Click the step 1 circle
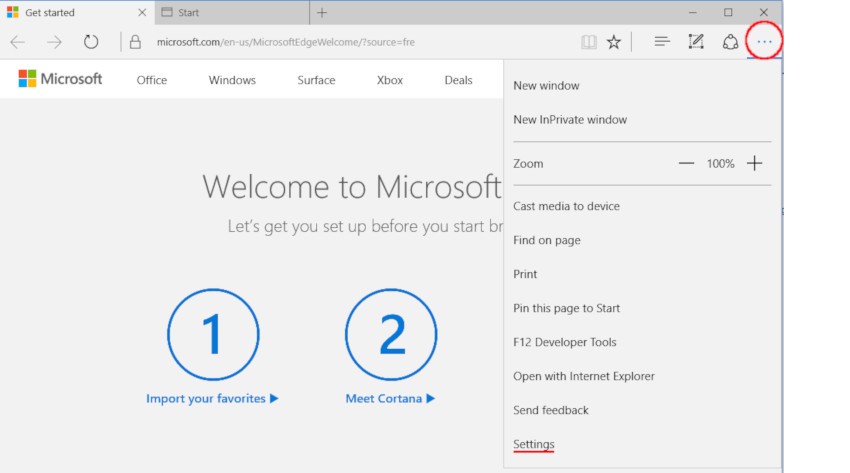This screenshot has width=850, height=473. click(213, 334)
